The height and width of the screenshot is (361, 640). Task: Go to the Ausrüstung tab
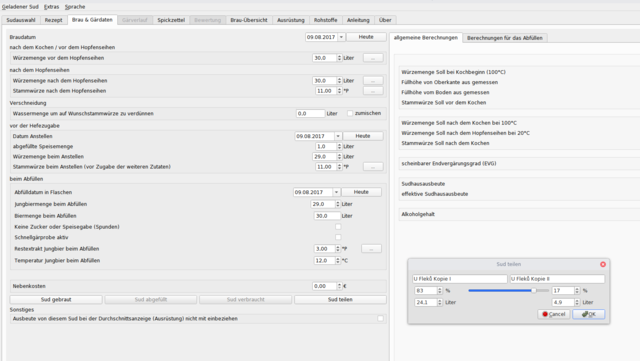click(291, 20)
